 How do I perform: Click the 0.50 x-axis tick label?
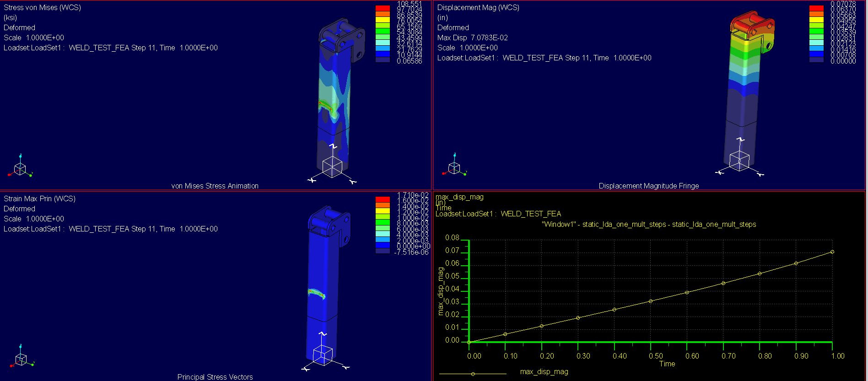656,356
